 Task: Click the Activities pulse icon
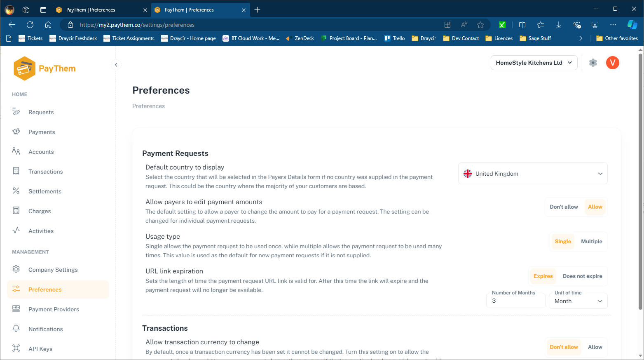pyautogui.click(x=16, y=231)
